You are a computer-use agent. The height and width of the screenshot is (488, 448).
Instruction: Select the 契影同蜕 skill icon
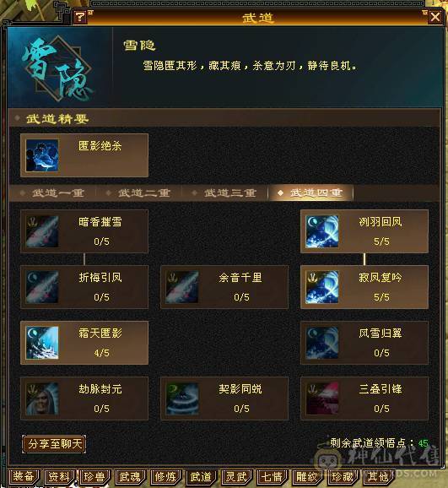(x=182, y=399)
